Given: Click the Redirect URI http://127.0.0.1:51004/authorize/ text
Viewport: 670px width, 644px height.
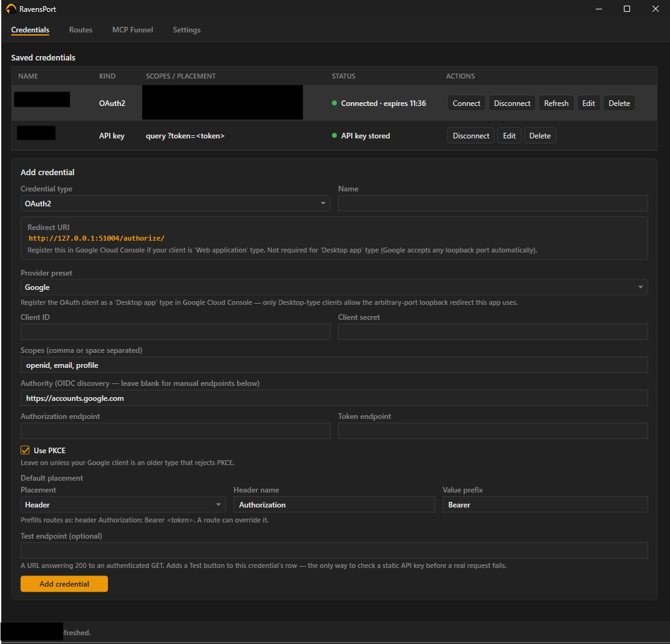Looking at the screenshot, I should pyautogui.click(x=97, y=238).
